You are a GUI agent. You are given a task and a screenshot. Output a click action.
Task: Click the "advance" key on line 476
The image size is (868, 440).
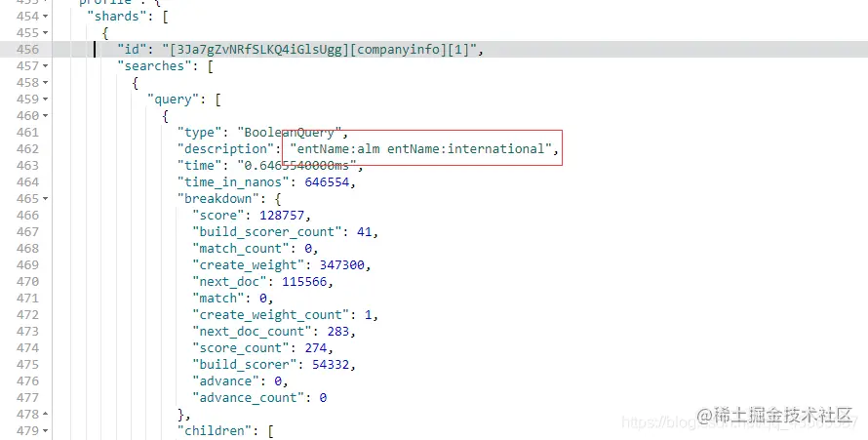click(x=225, y=381)
